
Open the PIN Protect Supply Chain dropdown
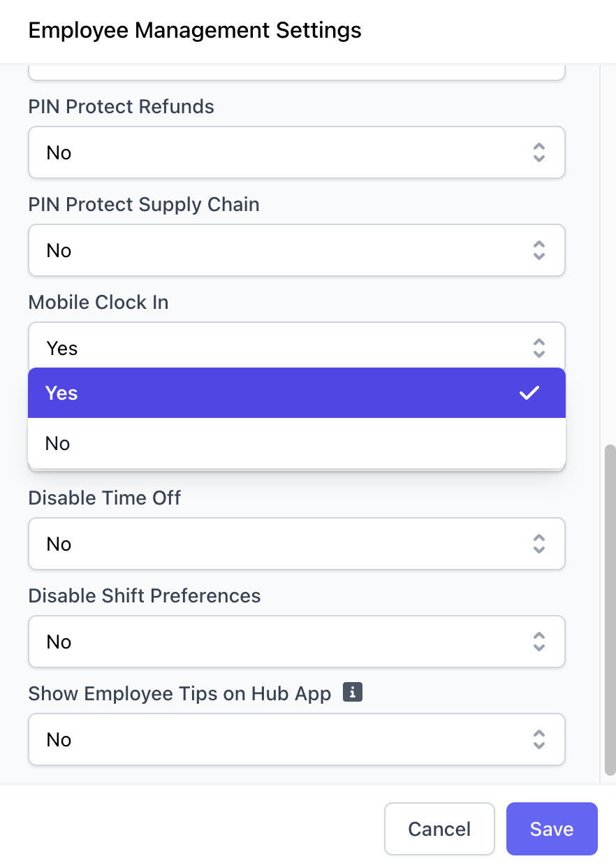pos(297,250)
